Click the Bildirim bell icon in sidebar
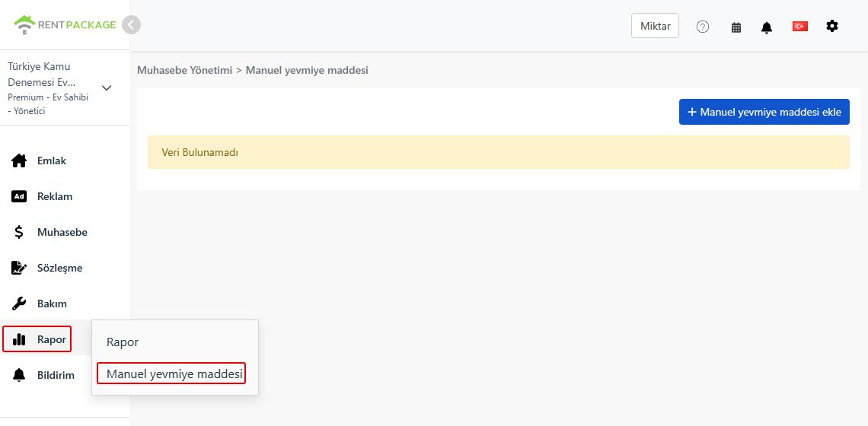The image size is (868, 426). [19, 375]
